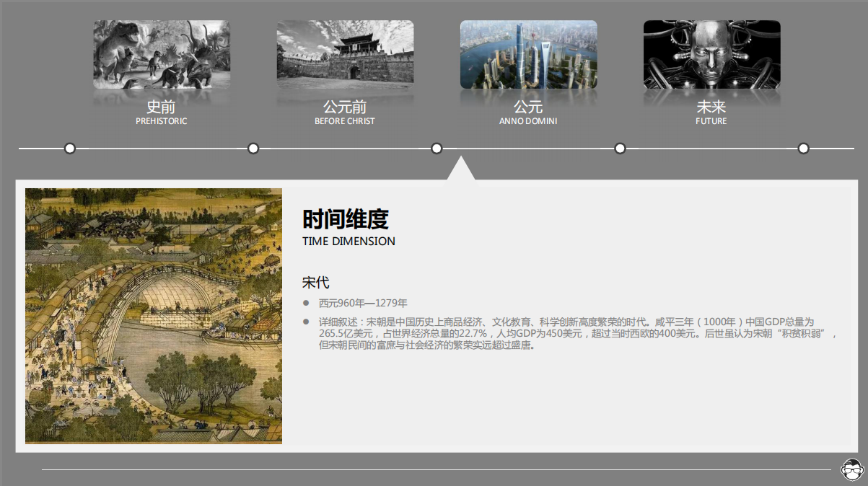Click the third timeline marker above the pointer

pos(437,149)
